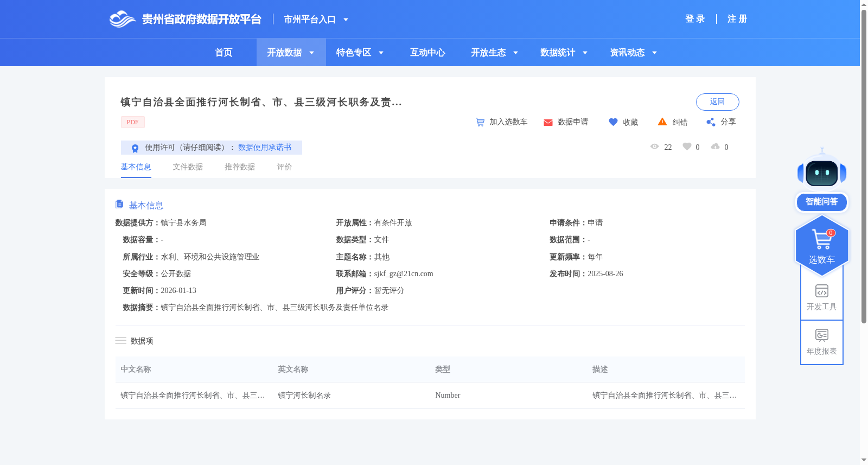Click the publish date 2025-08-26

[605, 274]
